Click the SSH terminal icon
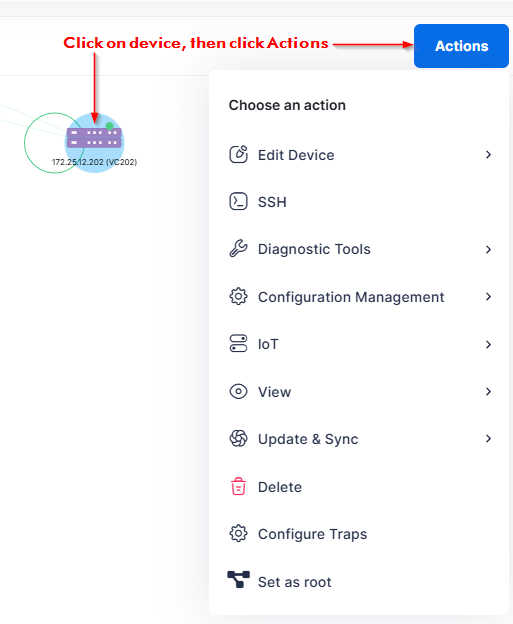This screenshot has height=624, width=513. pos(238,201)
